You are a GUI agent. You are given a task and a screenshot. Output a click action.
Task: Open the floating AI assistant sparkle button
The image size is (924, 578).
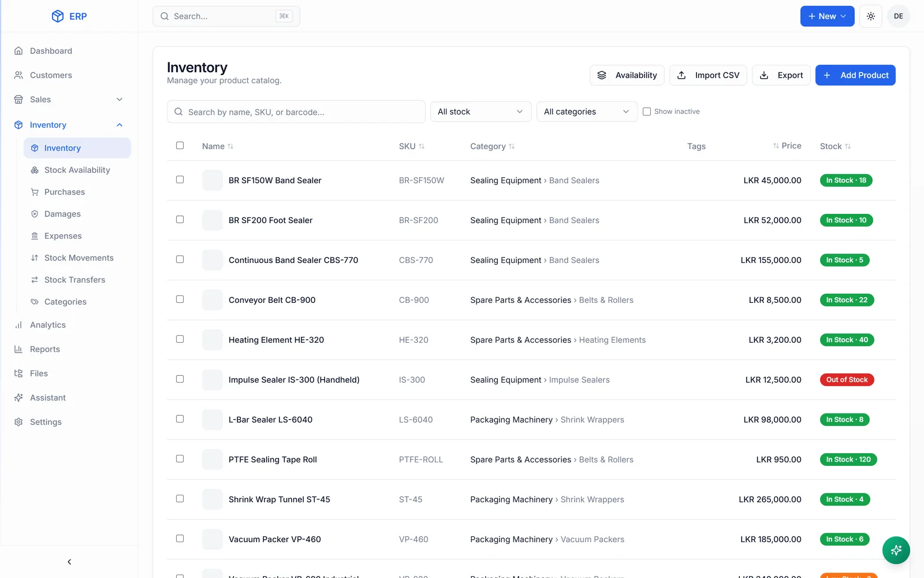(x=896, y=550)
